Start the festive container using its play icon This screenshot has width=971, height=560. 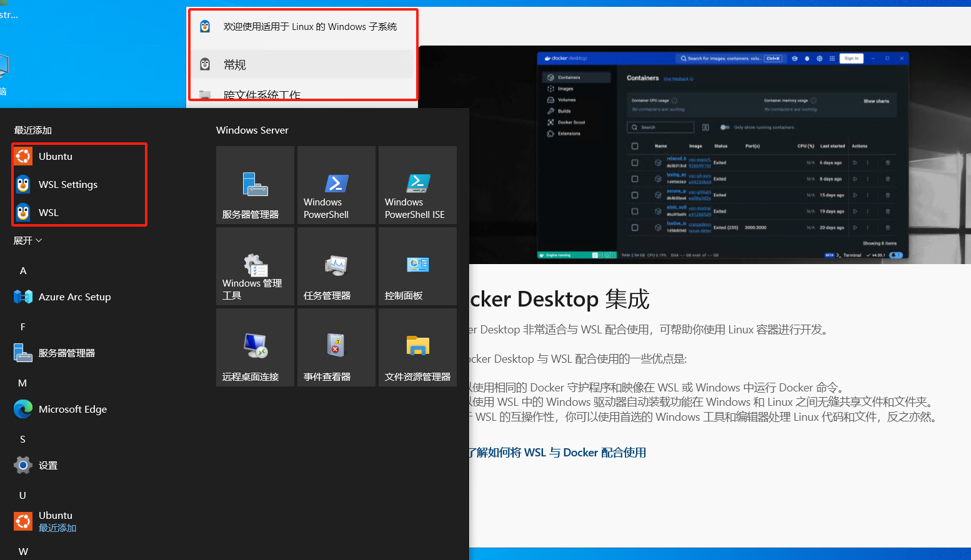tap(855, 228)
